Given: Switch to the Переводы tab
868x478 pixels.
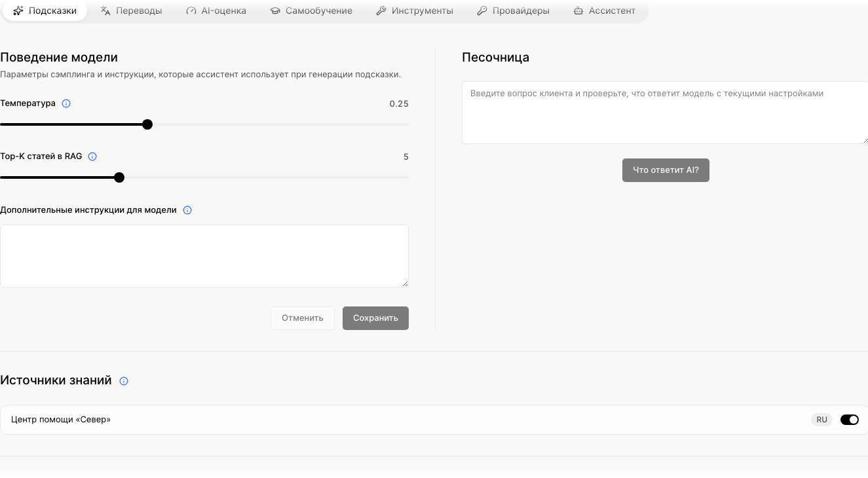Looking at the screenshot, I should [x=131, y=11].
